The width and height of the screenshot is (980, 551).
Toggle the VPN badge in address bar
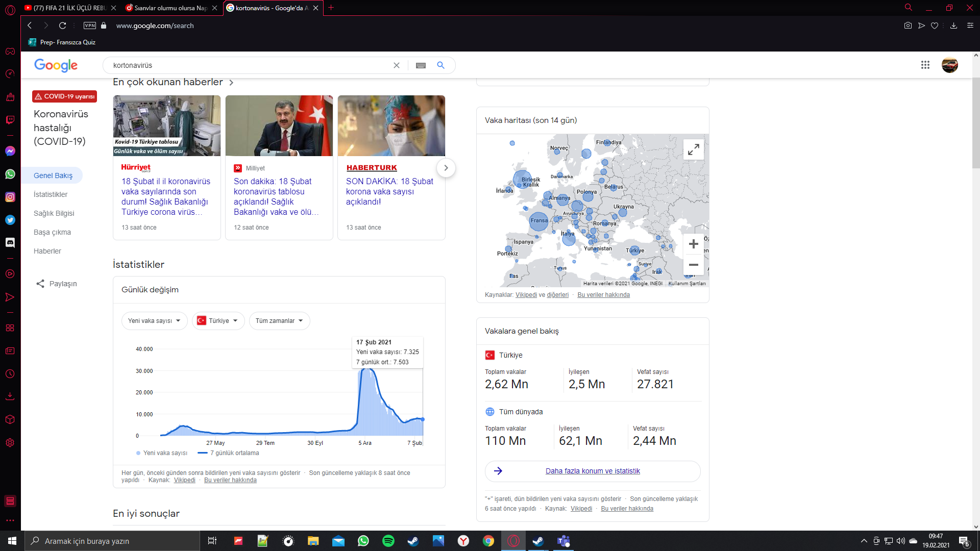click(x=90, y=26)
